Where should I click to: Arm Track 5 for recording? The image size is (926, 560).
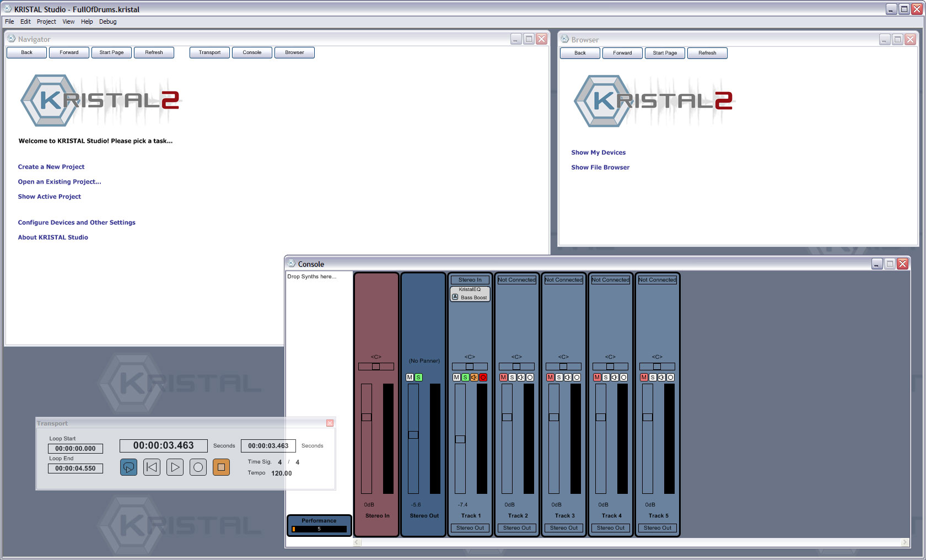pyautogui.click(x=670, y=378)
